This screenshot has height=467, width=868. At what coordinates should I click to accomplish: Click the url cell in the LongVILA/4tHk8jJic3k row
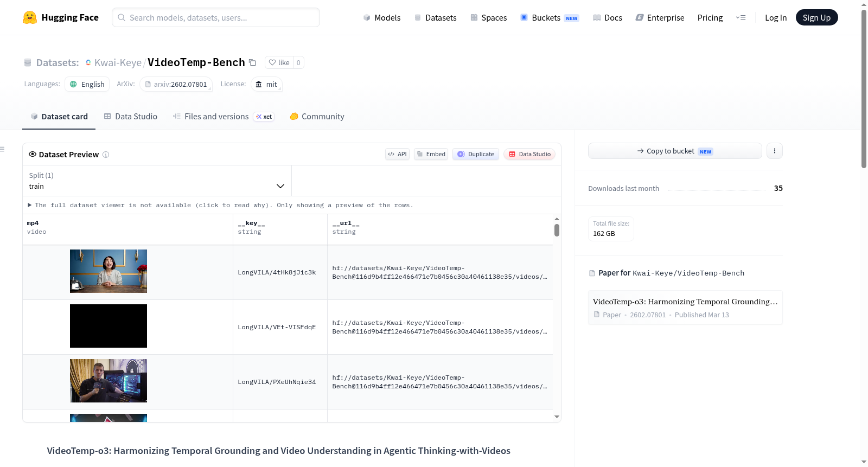440,272
